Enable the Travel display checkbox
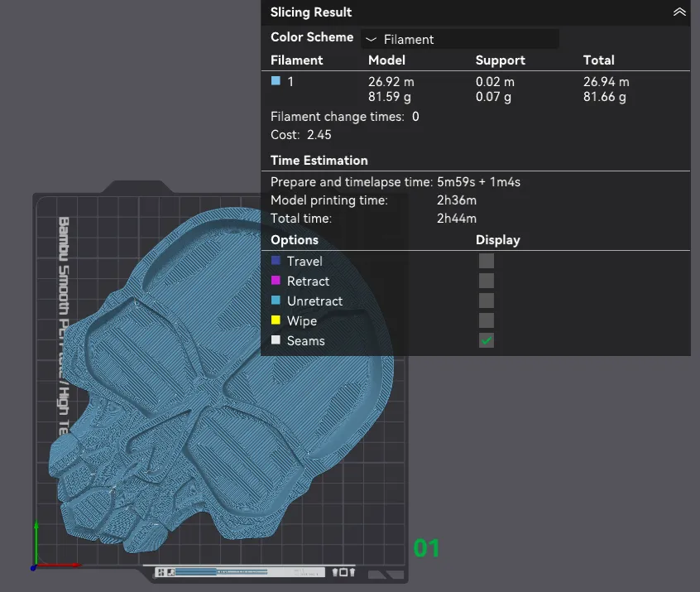The image size is (700, 592). pyautogui.click(x=487, y=261)
